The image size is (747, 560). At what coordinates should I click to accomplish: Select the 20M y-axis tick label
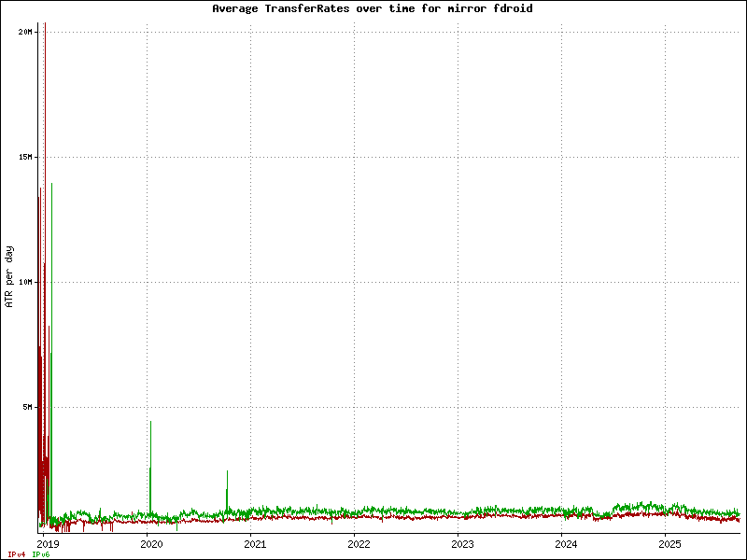(25, 32)
